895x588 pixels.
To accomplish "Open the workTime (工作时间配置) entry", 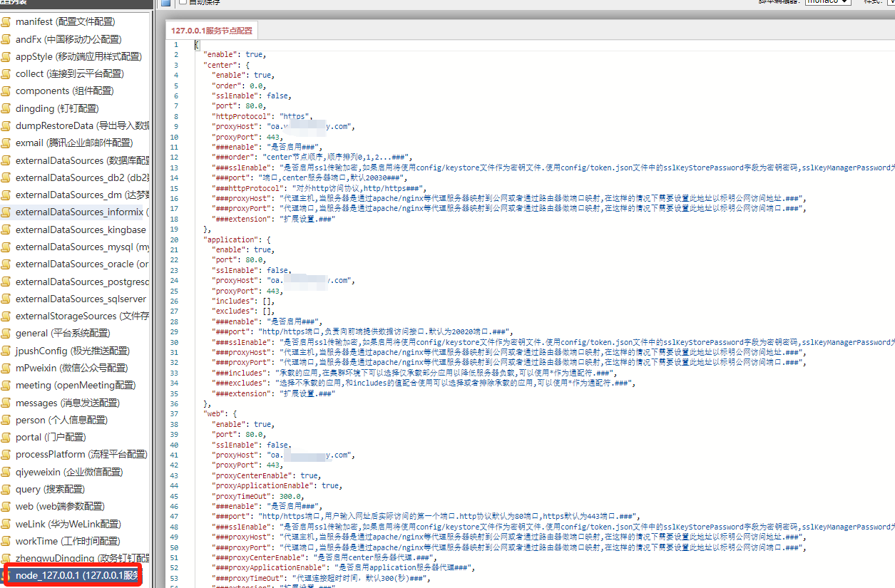I will 68,541.
